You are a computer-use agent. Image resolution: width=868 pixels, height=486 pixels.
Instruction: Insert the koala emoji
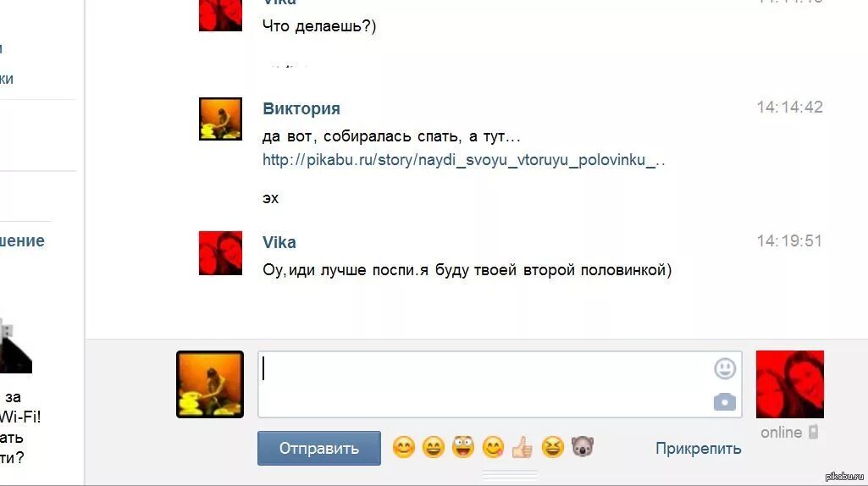coord(583,447)
